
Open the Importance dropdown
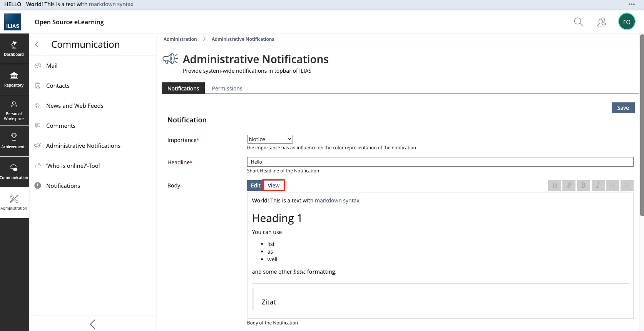click(x=270, y=139)
